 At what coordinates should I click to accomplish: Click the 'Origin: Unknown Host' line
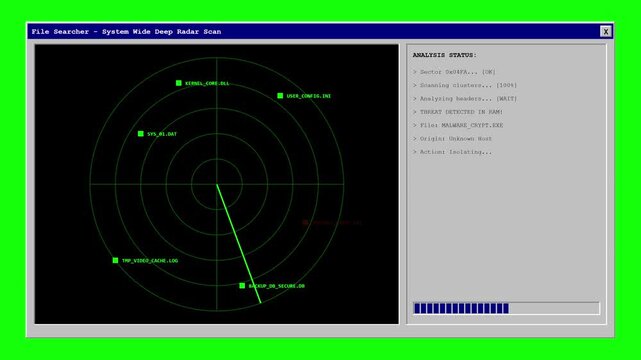pyautogui.click(x=453, y=139)
